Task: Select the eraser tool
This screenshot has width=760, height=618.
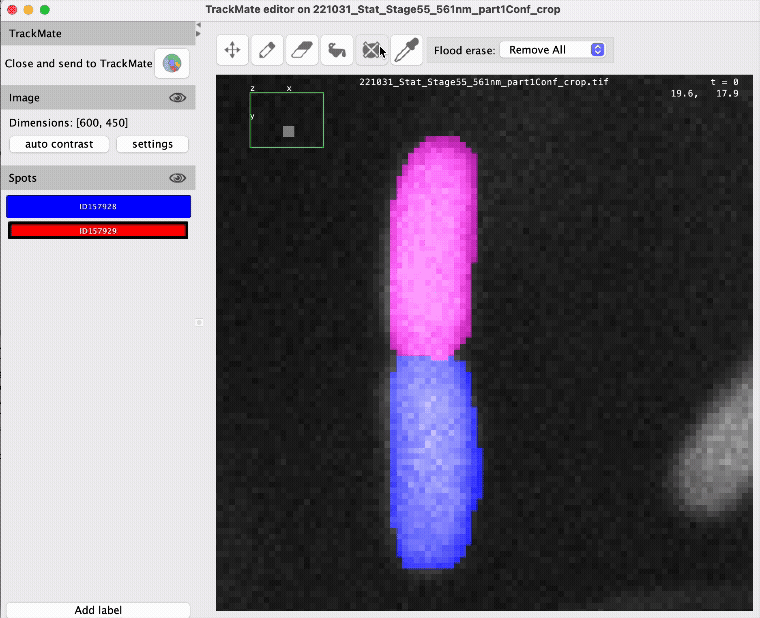Action: coord(301,49)
